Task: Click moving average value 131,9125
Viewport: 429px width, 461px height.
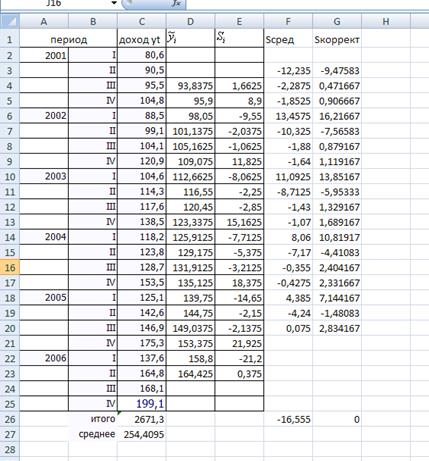Action: coord(190,267)
